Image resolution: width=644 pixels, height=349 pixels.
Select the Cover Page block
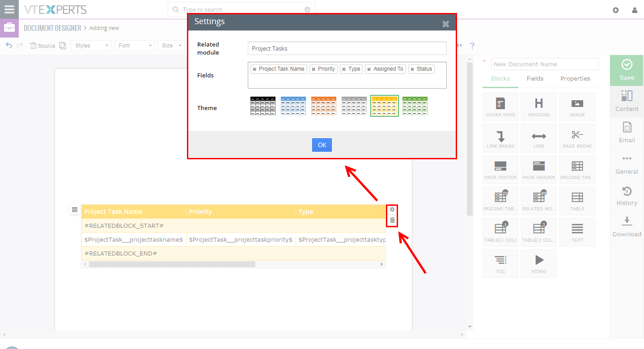click(x=500, y=106)
